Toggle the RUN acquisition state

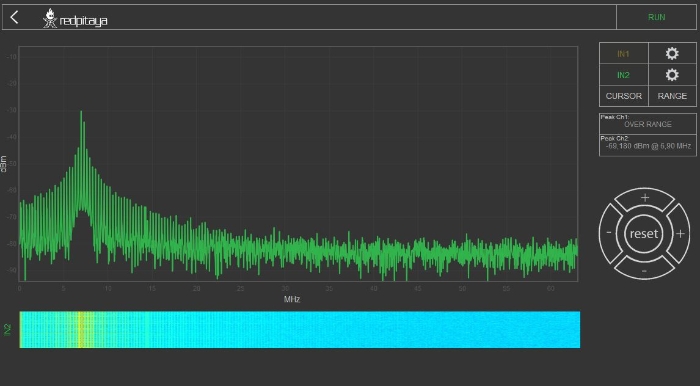(x=656, y=17)
